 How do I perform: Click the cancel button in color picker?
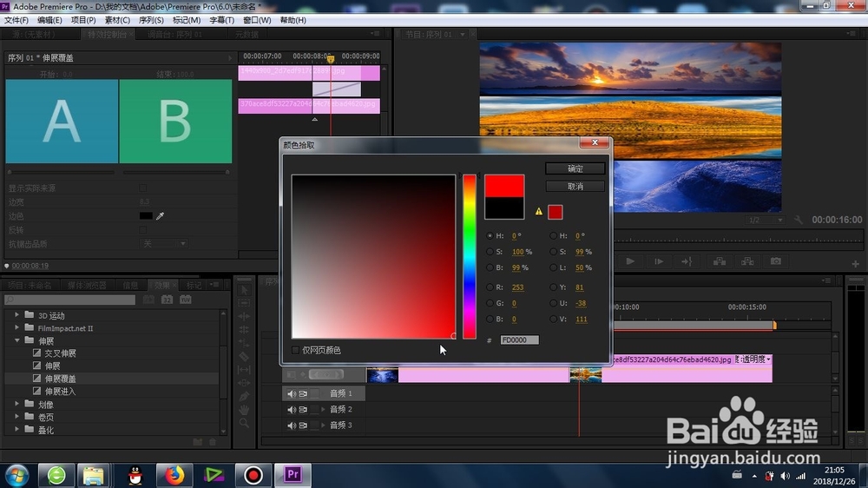575,187
